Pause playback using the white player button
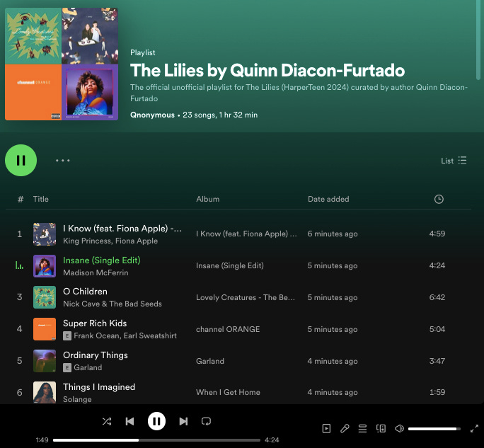484x448 pixels. (156, 421)
